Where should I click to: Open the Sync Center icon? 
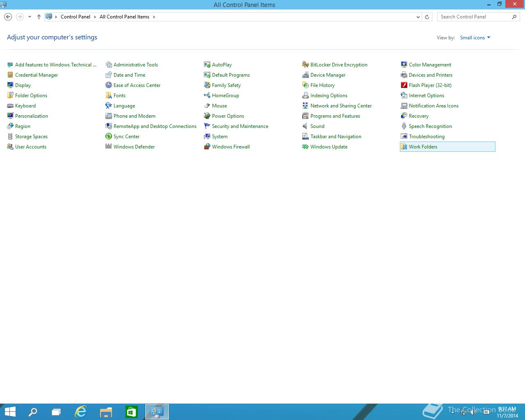[x=109, y=137]
